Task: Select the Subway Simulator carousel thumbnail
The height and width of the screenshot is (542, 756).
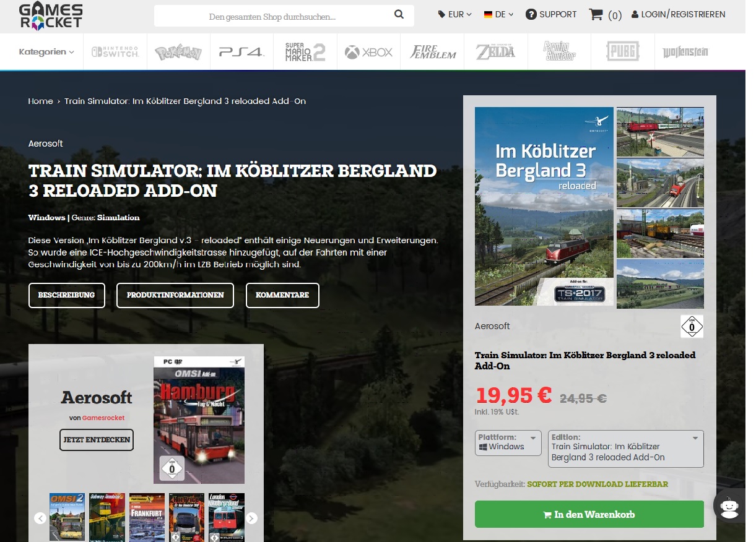Action: (106, 517)
